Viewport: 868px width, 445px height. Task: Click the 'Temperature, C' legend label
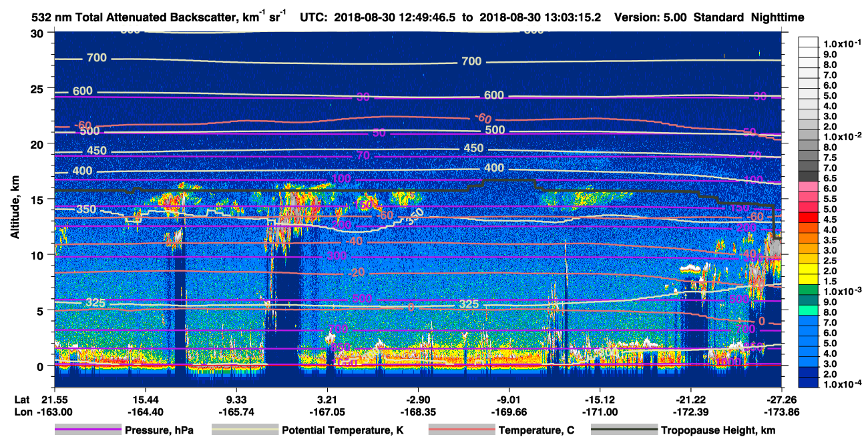coord(536,430)
